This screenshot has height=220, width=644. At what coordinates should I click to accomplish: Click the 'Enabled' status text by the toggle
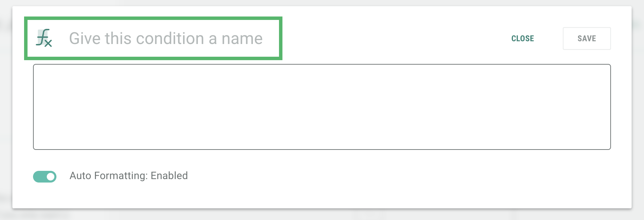[169, 176]
